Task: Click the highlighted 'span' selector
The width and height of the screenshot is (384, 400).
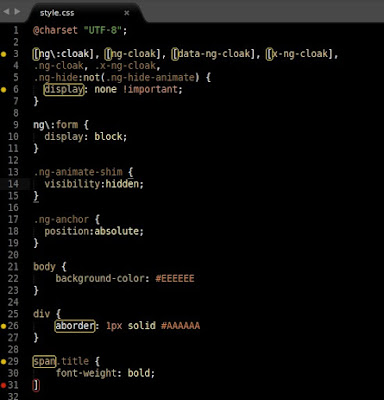Action: pos(44,361)
